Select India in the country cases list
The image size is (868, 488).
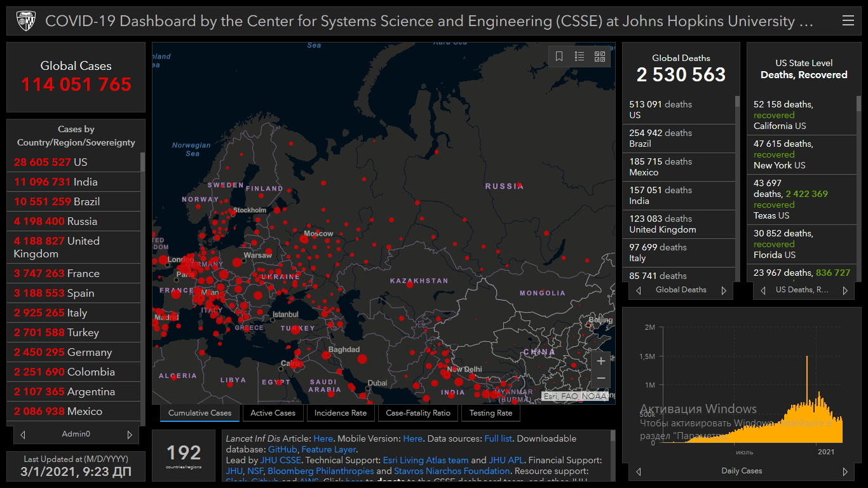point(73,182)
